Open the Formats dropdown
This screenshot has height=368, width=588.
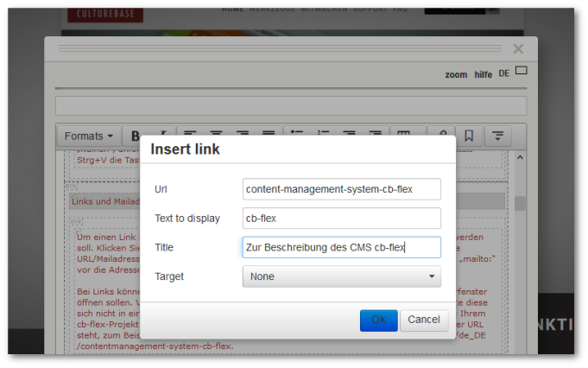click(89, 136)
